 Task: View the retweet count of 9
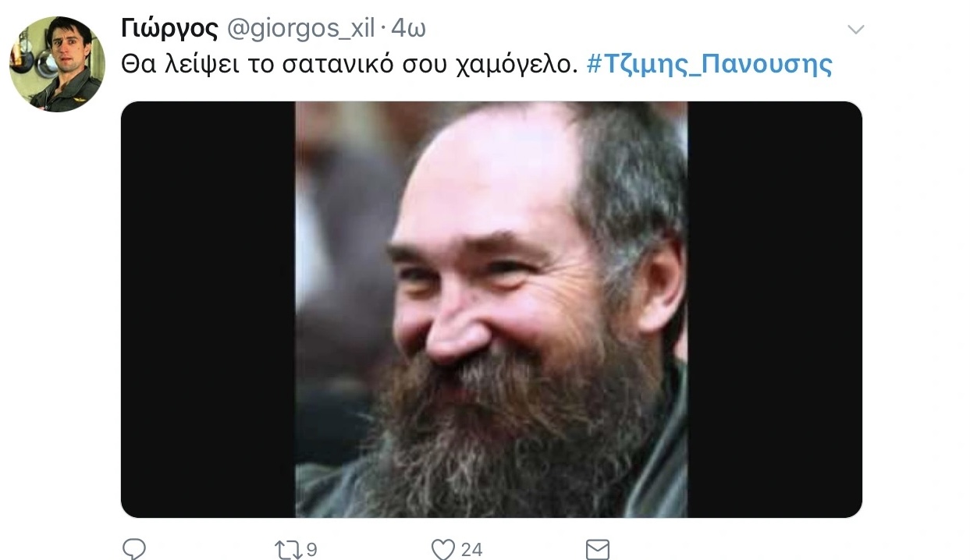(311, 550)
